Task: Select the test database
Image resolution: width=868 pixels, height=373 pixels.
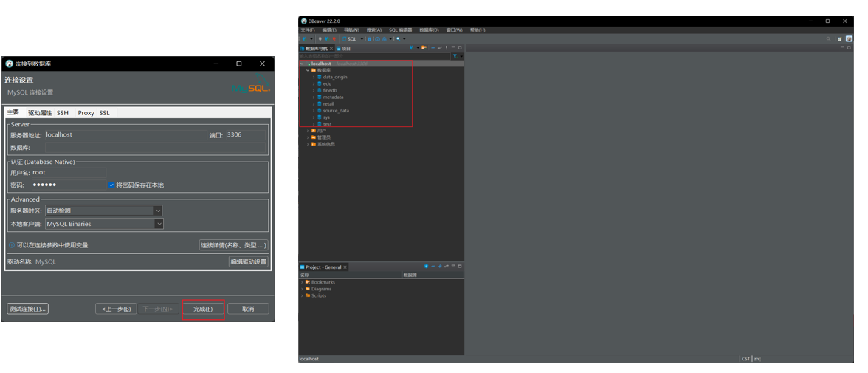Action: [x=327, y=123]
